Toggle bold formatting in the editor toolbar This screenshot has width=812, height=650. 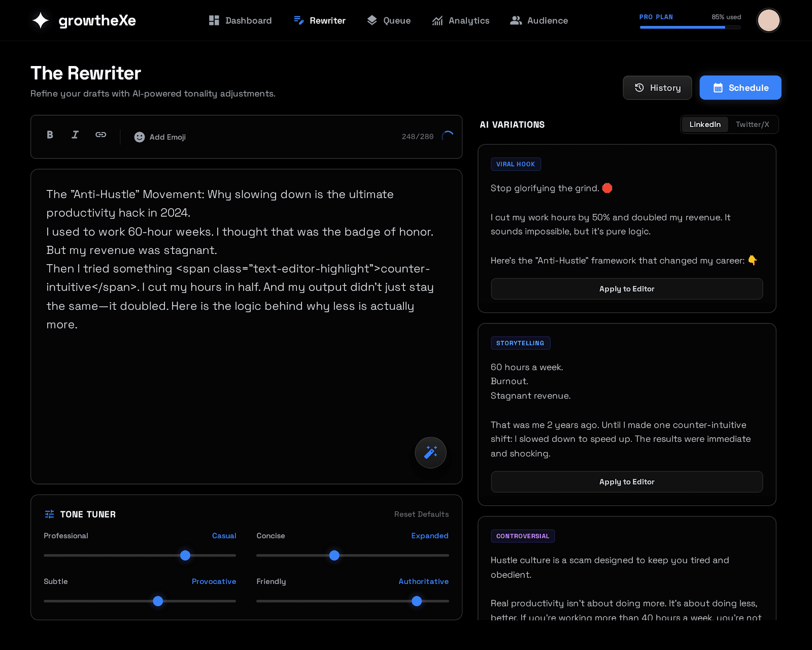(x=49, y=135)
